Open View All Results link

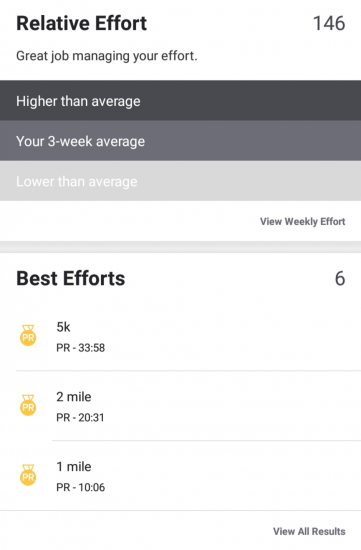coord(309,531)
